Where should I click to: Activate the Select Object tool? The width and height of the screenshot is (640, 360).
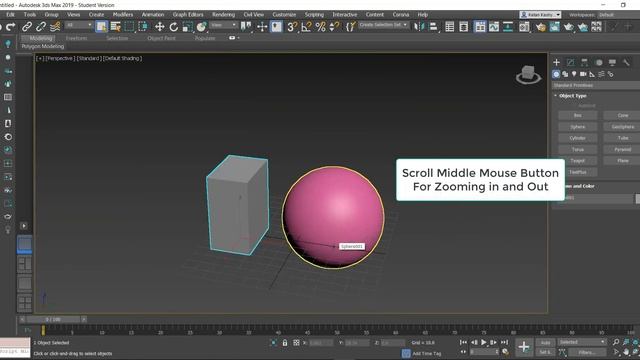click(x=101, y=27)
